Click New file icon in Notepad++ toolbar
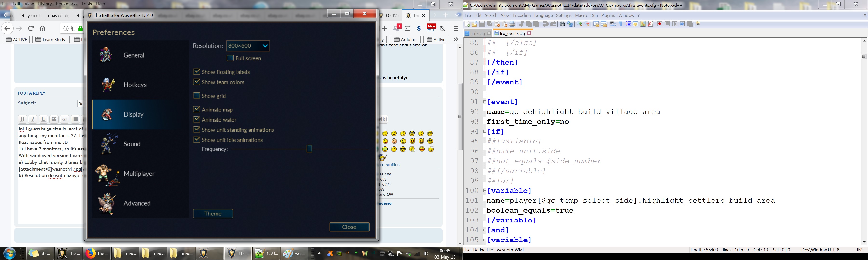This screenshot has width=868, height=260. point(467,24)
